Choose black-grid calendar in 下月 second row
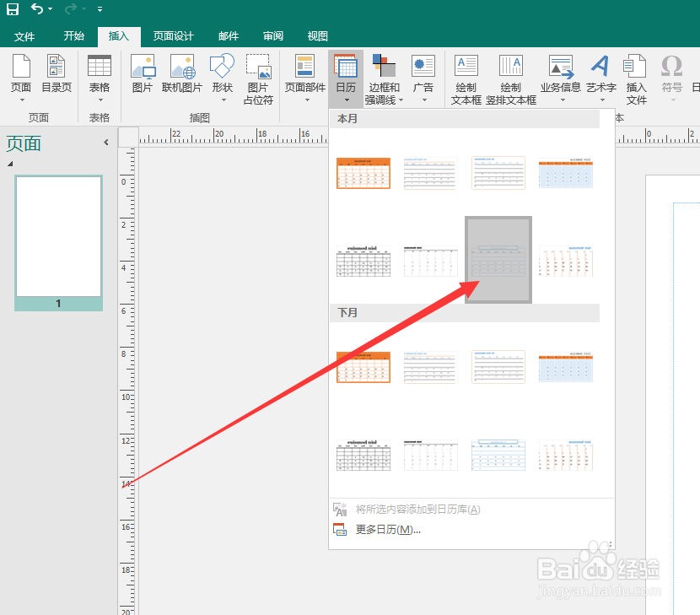Viewport: 700px width, 615px height. [363, 455]
